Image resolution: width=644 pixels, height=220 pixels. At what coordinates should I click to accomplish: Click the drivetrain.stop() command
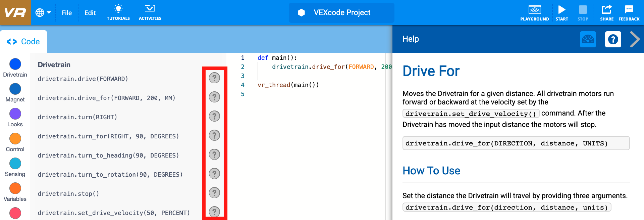[68, 194]
